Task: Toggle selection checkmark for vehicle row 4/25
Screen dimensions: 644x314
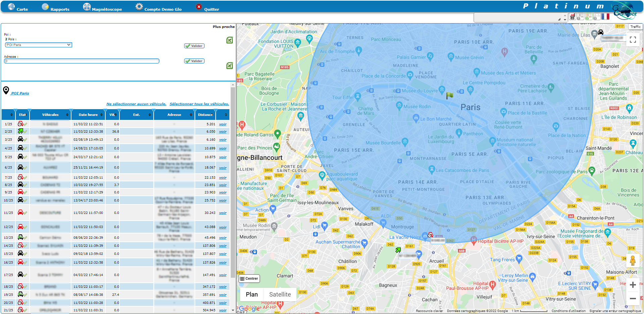Action: point(25,149)
